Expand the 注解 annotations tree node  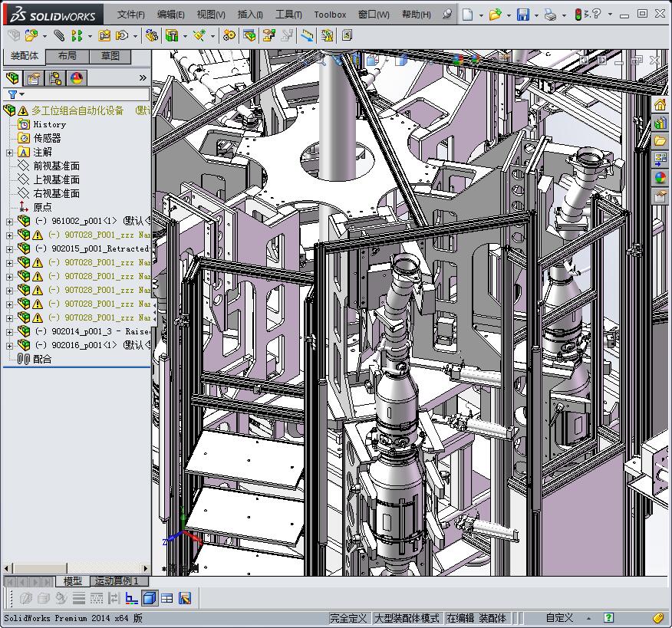coord(9,153)
